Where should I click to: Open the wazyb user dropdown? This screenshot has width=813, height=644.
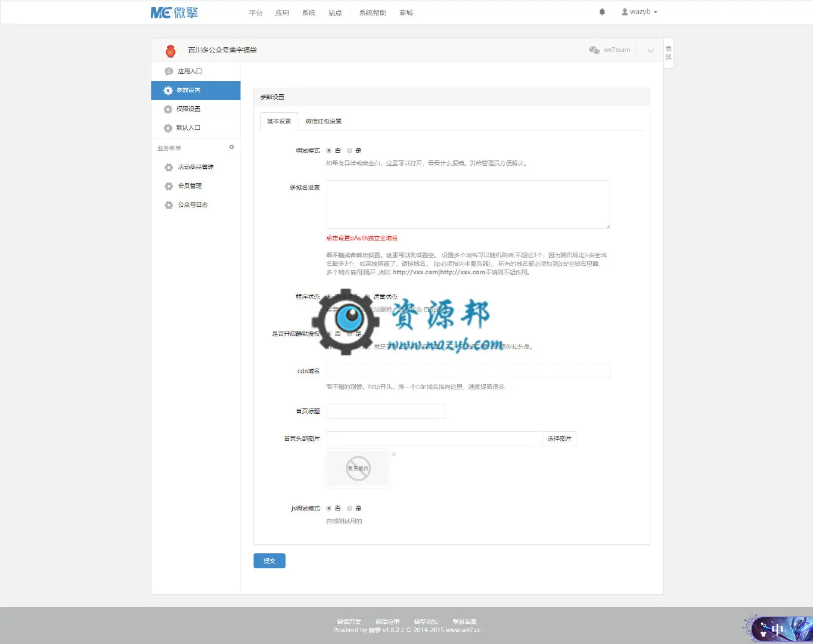point(640,12)
